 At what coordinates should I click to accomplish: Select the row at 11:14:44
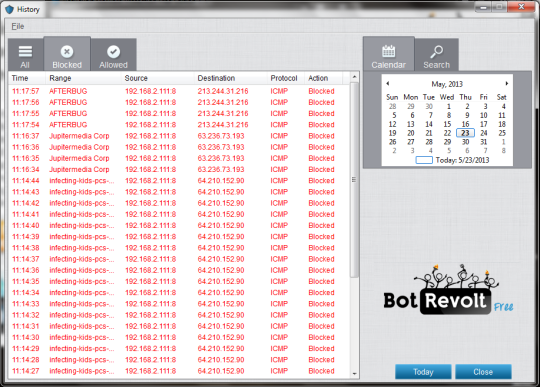(179, 181)
